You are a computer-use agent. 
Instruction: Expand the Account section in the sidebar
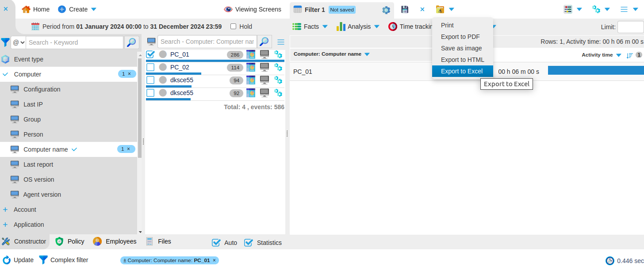(x=5, y=210)
